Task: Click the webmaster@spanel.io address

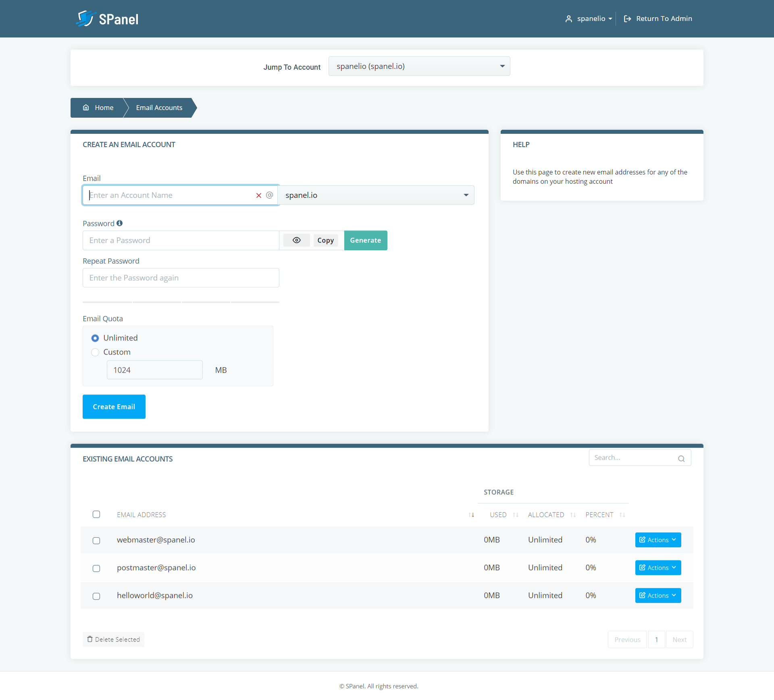Action: pyautogui.click(x=156, y=540)
